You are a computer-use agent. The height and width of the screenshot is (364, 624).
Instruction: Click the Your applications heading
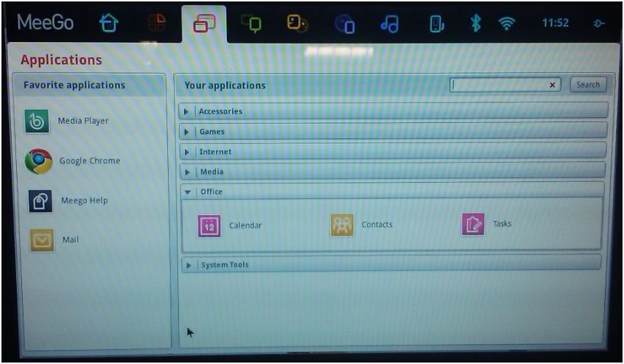(x=225, y=85)
